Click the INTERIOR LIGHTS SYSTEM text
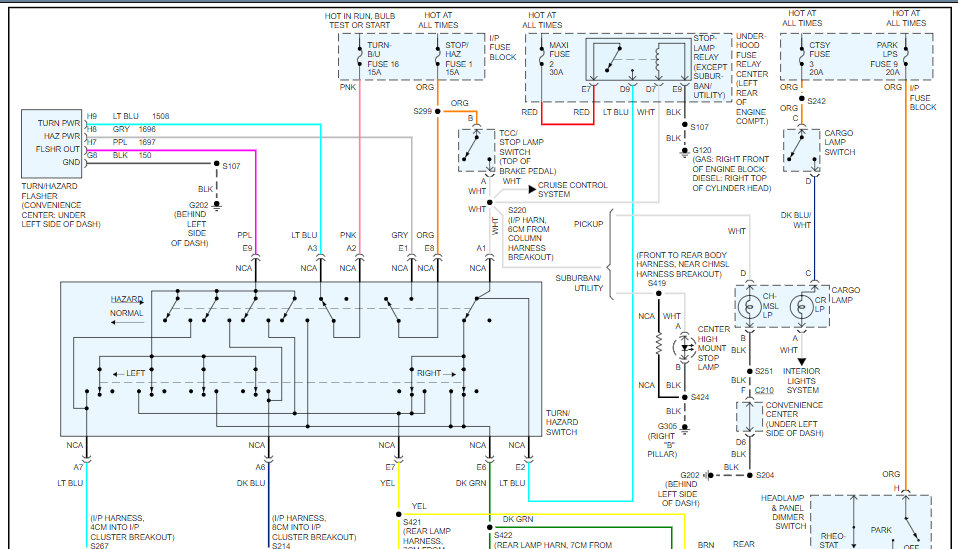Image resolution: width=958 pixels, height=549 pixels. [x=802, y=380]
